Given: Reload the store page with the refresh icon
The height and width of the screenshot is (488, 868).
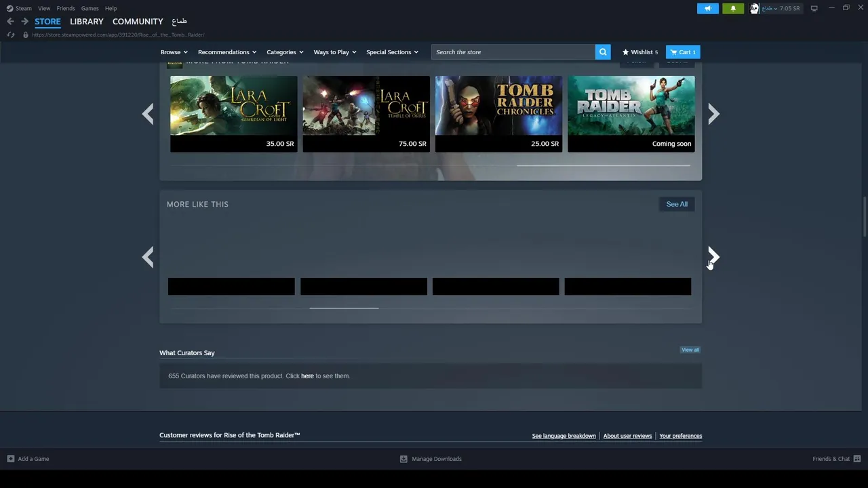Looking at the screenshot, I should (10, 35).
